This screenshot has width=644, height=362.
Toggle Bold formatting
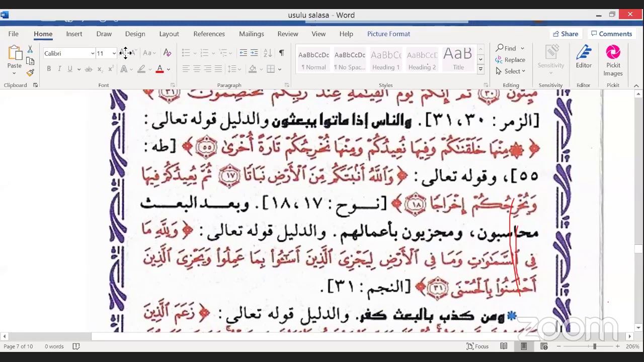pyautogui.click(x=49, y=69)
